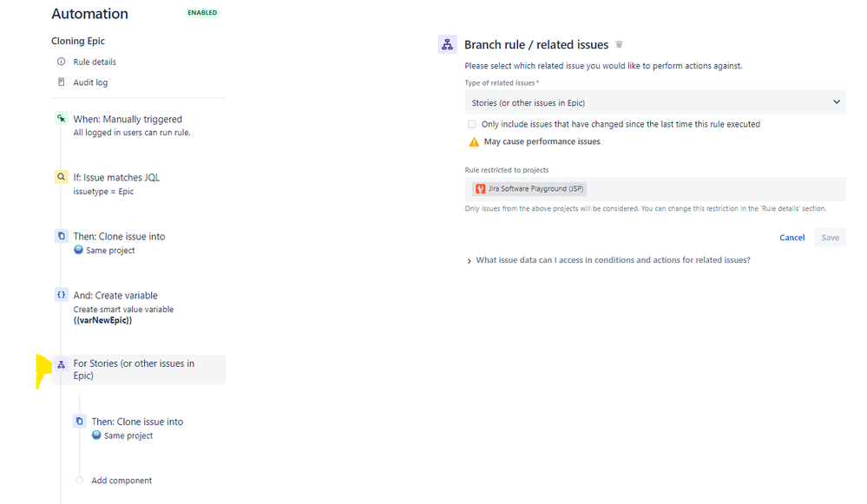This screenshot has width=867, height=504.
Task: Click the Save button
Action: (830, 237)
